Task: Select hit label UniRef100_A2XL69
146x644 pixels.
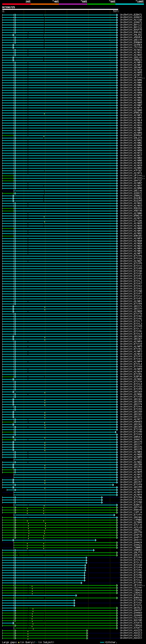Action: click(x=131, y=527)
